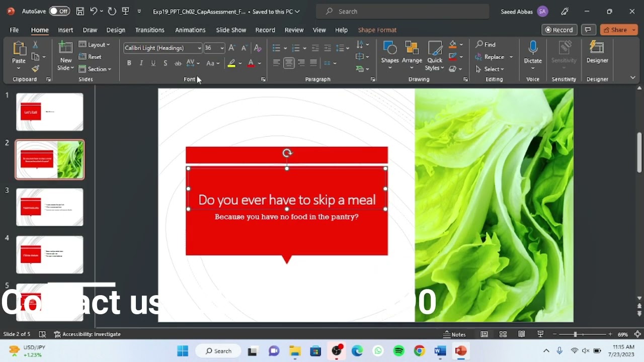
Task: Open Spotify from the taskbar
Action: pos(398,351)
